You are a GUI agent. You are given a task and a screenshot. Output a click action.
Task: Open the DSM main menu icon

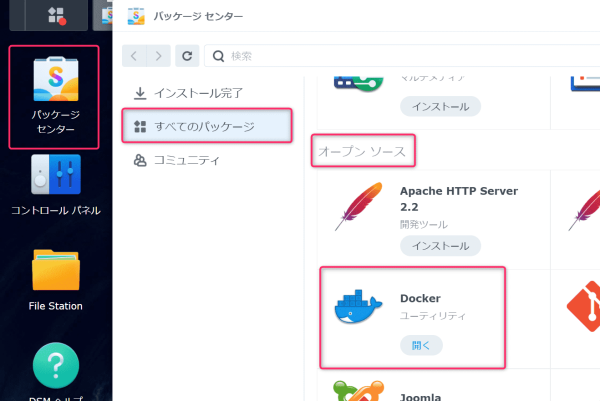pyautogui.click(x=57, y=16)
